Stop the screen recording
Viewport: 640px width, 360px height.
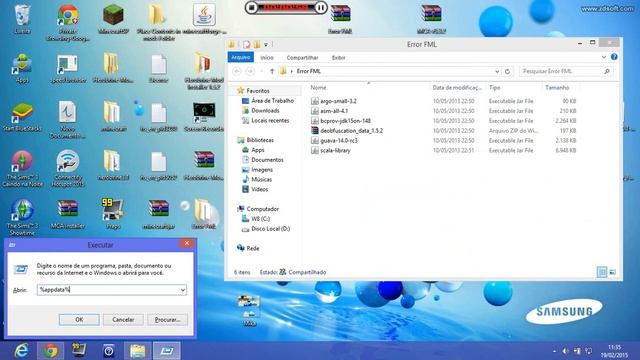[252, 7]
